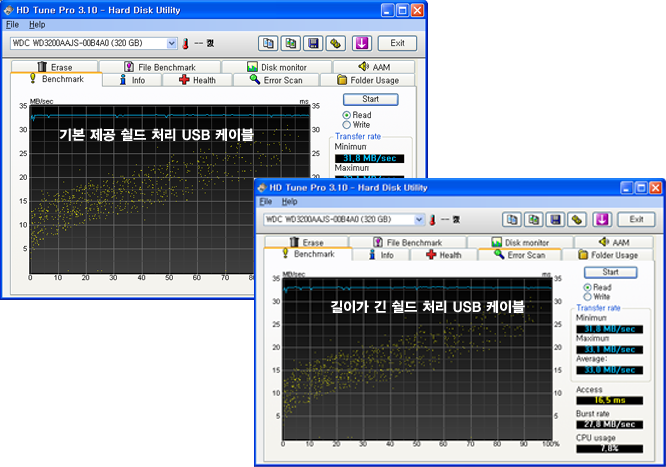This screenshot has width=666, height=467.
Task: Click benchmark graph area in front window
Action: pos(418,359)
